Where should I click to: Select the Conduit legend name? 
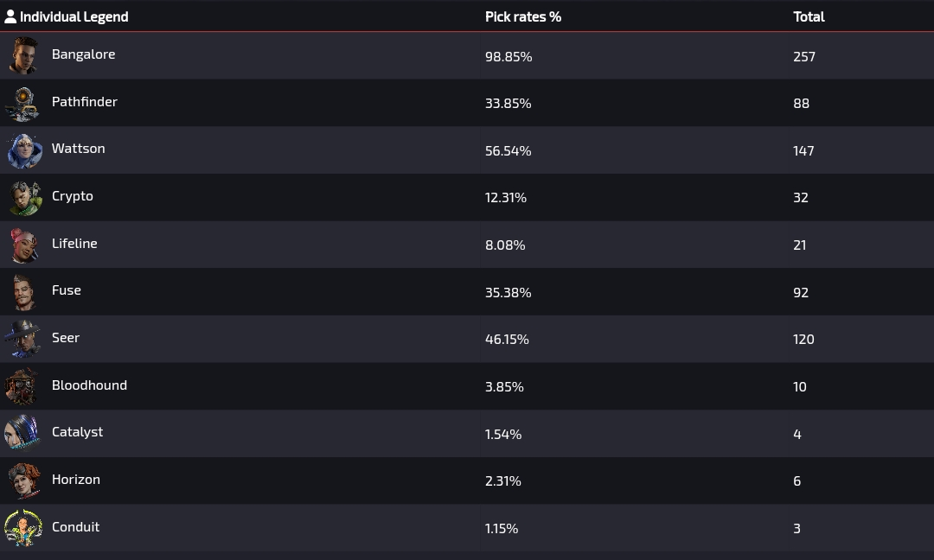[x=75, y=527]
